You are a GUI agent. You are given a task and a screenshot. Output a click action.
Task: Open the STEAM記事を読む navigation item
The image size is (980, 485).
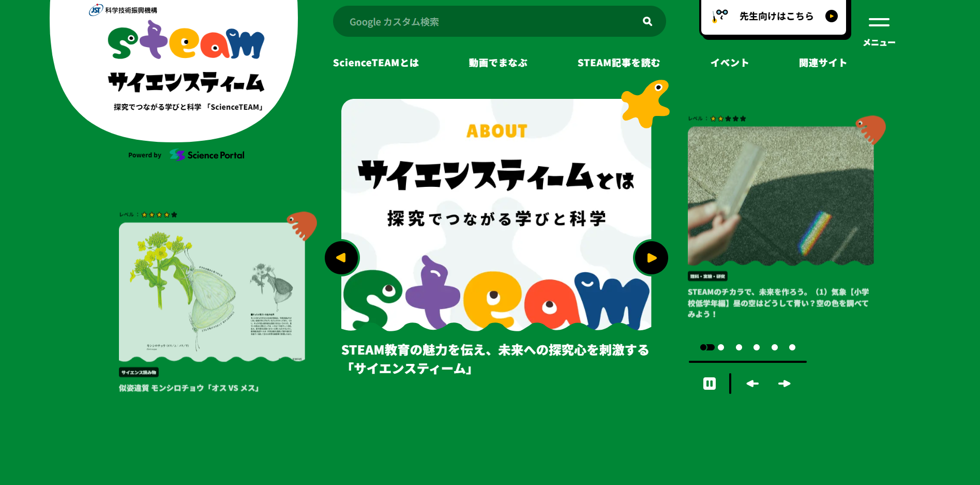pyautogui.click(x=619, y=63)
